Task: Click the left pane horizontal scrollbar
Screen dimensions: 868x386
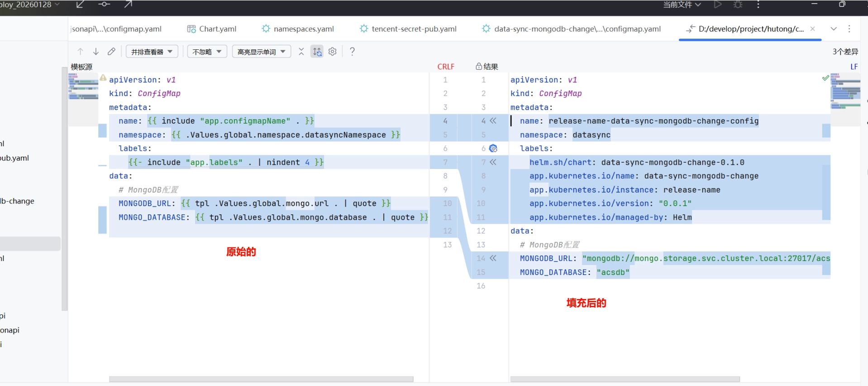Action: (x=261, y=379)
